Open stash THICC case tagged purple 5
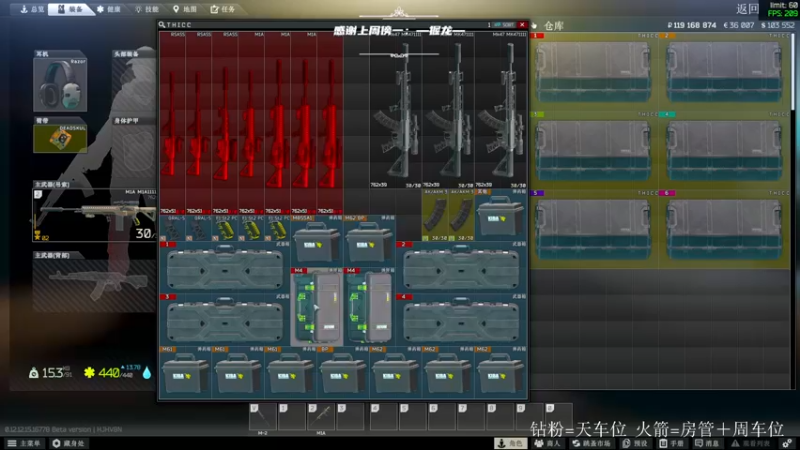 pyautogui.click(x=593, y=229)
